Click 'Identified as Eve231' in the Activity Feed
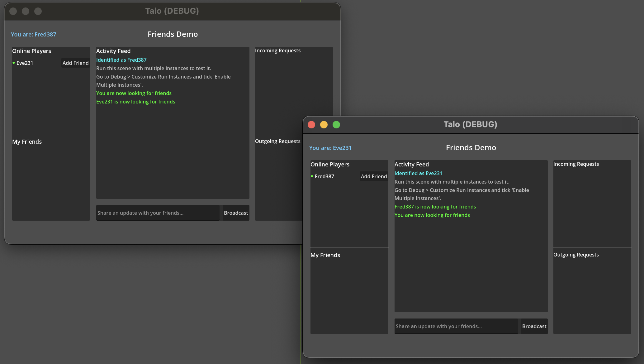644x364 pixels. pos(418,173)
